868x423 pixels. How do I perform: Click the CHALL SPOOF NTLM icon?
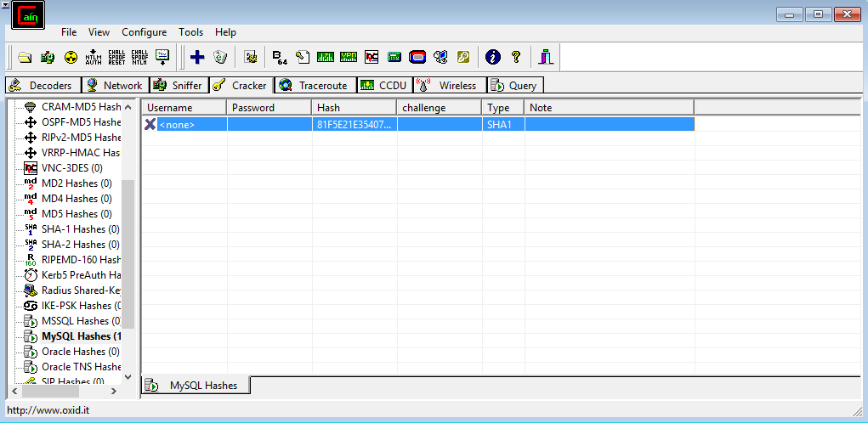(x=139, y=57)
